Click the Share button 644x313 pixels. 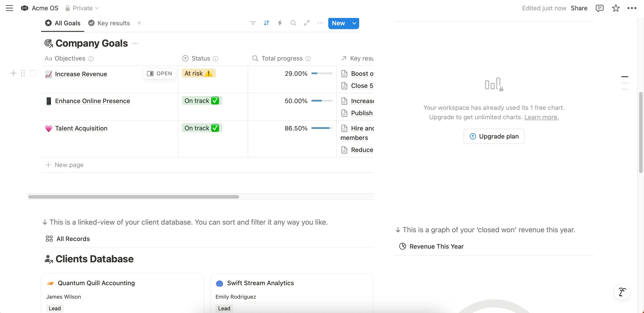pyautogui.click(x=579, y=8)
